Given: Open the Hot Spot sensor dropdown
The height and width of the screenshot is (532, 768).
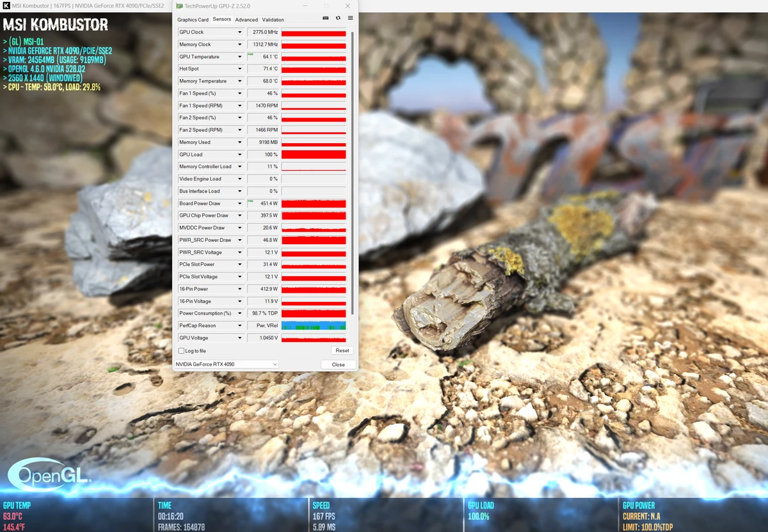Looking at the screenshot, I should [240, 69].
